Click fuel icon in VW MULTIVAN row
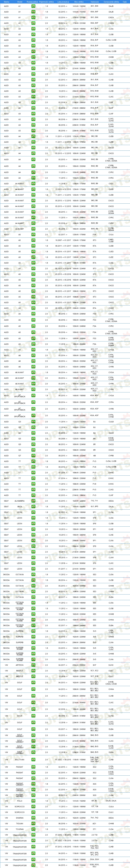This screenshot has height=868, width=130. click(x=33, y=760)
